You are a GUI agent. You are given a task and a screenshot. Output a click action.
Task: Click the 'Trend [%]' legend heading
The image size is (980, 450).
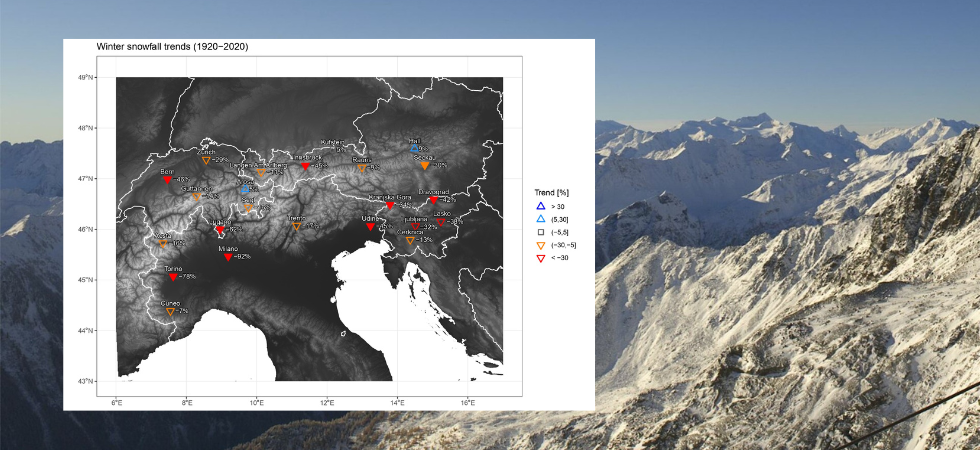click(x=552, y=191)
